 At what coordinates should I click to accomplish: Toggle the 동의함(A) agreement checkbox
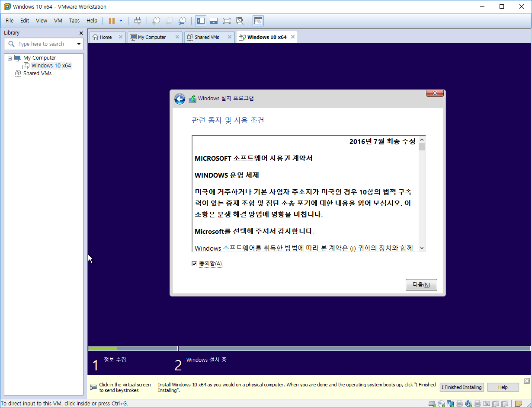click(x=194, y=264)
